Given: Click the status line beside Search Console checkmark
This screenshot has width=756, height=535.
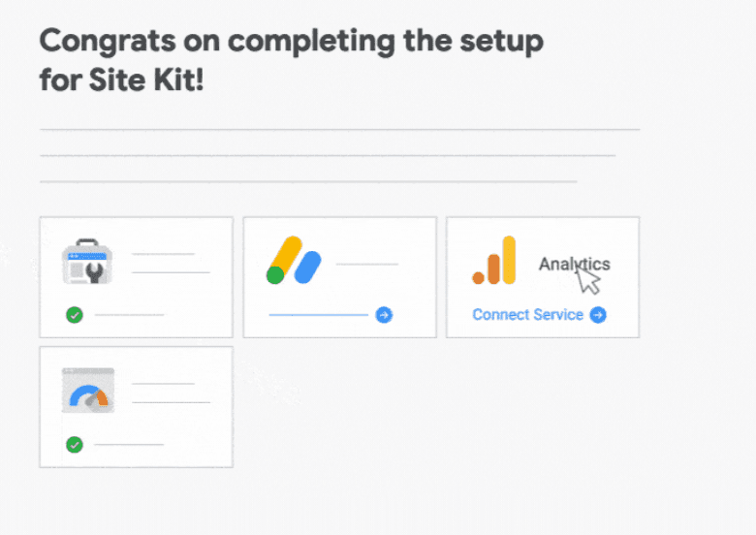Looking at the screenshot, I should 129,315.
